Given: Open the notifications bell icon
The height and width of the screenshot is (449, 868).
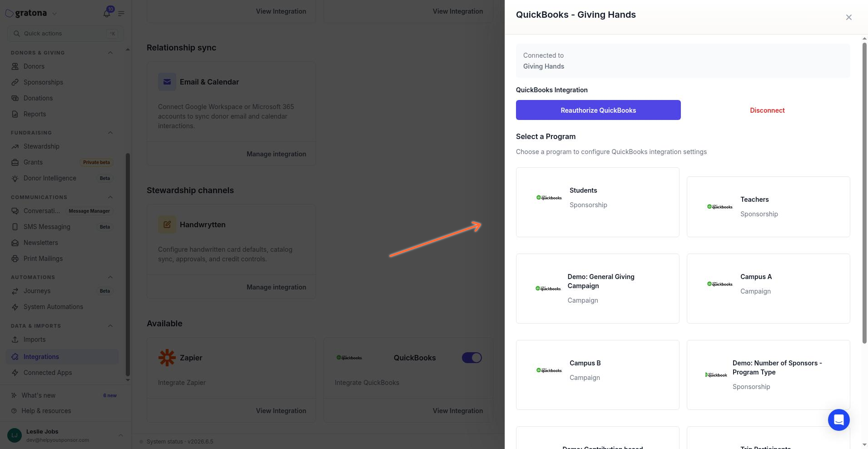Looking at the screenshot, I should pyautogui.click(x=106, y=13).
